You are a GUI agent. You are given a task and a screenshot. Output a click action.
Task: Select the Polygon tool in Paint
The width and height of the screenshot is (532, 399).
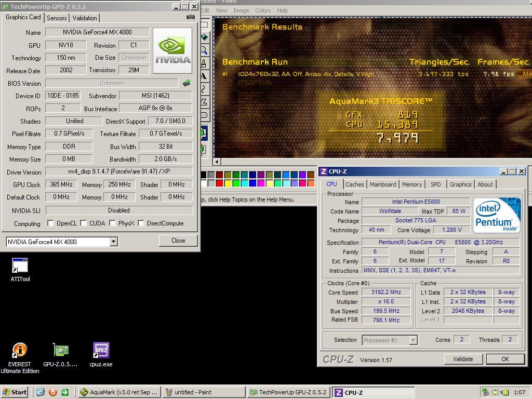coord(205,102)
